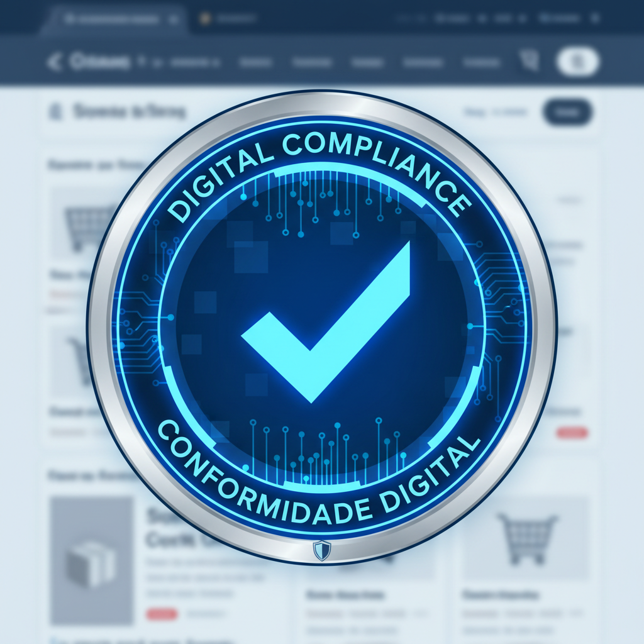The image size is (644, 644).
Task: Open the shopping cart icon in the navbar
Action: point(529,60)
